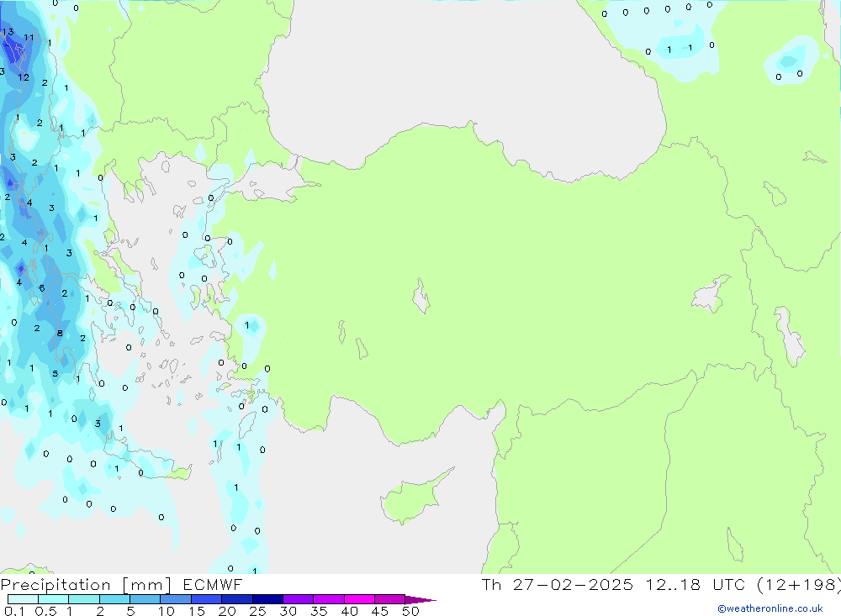Click the '15' legend scale label
This screenshot has height=616, width=841.
pos(196,611)
